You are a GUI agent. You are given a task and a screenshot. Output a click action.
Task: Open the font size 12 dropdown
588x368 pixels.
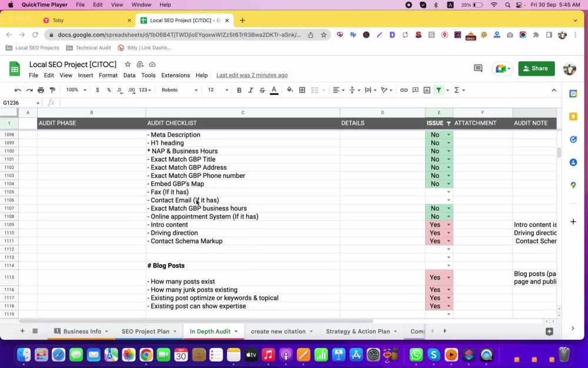218,90
